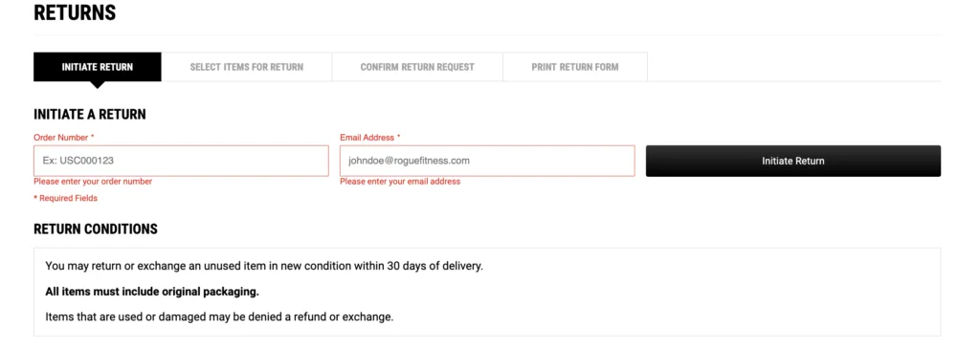Go to the Confirm Return Request tab

[x=417, y=67]
